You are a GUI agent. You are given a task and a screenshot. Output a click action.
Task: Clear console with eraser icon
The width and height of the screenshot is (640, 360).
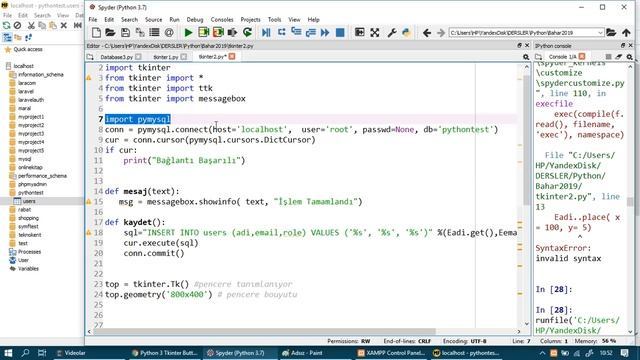[x=619, y=57]
